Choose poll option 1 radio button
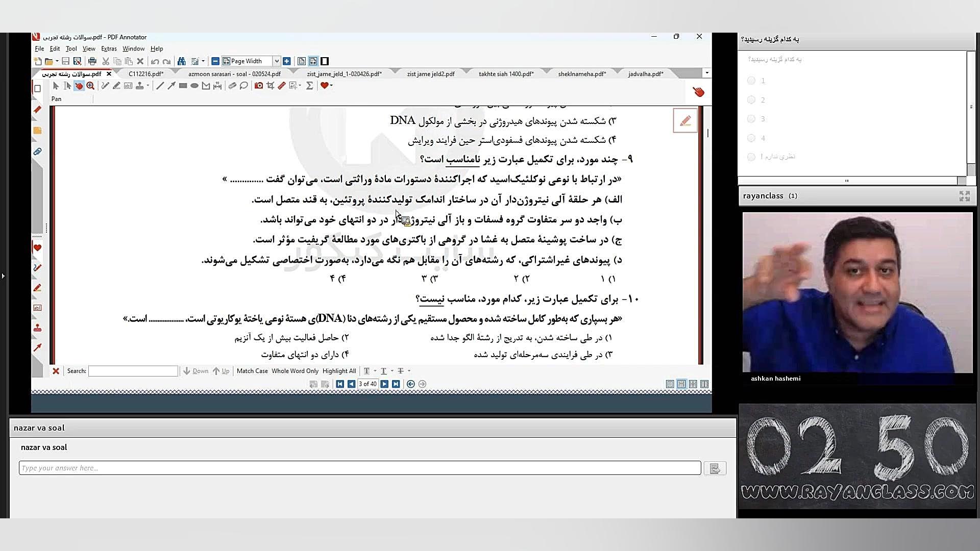The image size is (980, 551). (751, 81)
